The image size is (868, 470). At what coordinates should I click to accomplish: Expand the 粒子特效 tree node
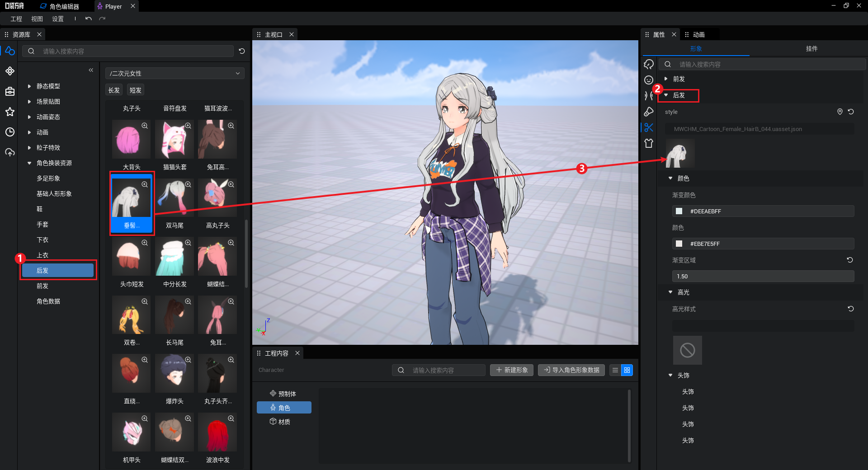pos(29,147)
